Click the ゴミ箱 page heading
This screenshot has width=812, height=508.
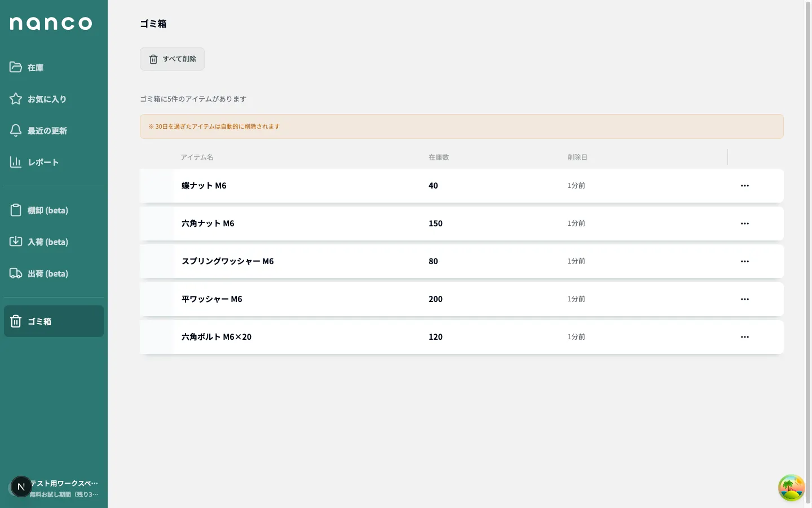coord(153,24)
